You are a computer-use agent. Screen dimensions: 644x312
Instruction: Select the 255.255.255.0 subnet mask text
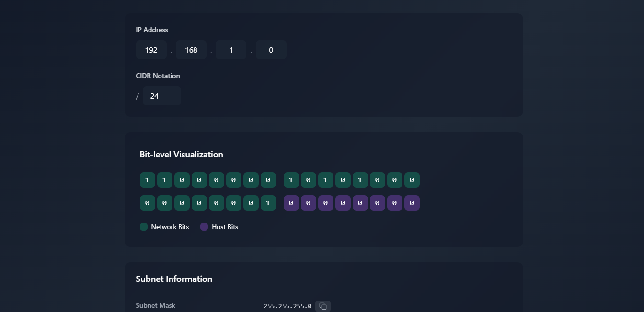[287, 306]
